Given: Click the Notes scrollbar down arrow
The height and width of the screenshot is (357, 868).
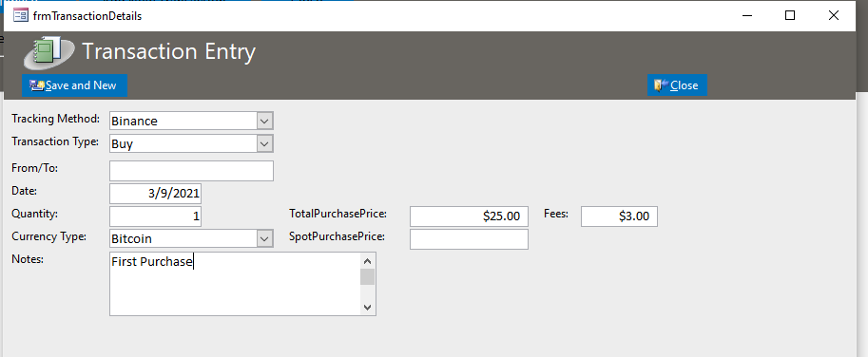Looking at the screenshot, I should coord(368,308).
